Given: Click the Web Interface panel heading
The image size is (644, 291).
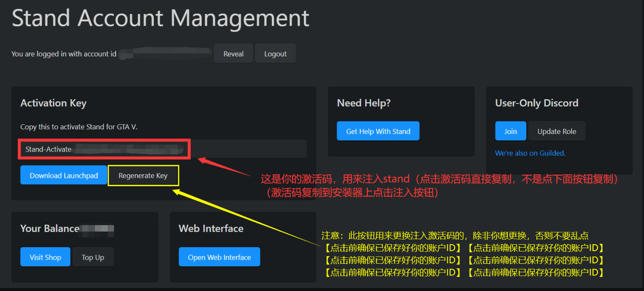Looking at the screenshot, I should 211,229.
